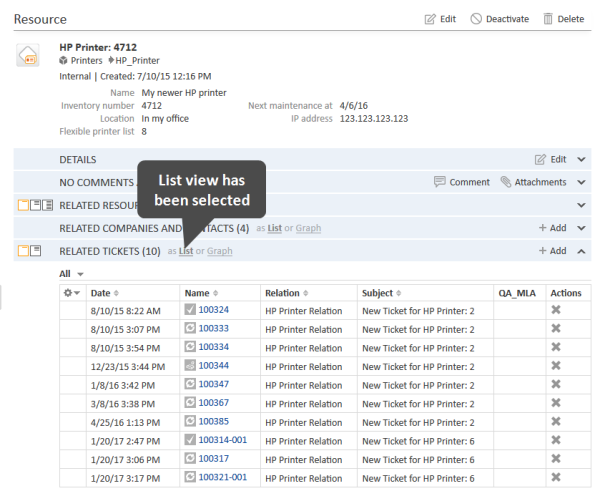Image resolution: width=600 pixels, height=496 pixels.
Task: Expand Related Companies and Contacts chevron
Action: (581, 228)
